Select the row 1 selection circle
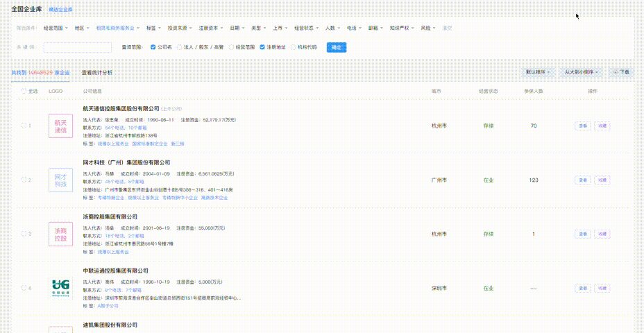The image size is (644, 333). 23,126
